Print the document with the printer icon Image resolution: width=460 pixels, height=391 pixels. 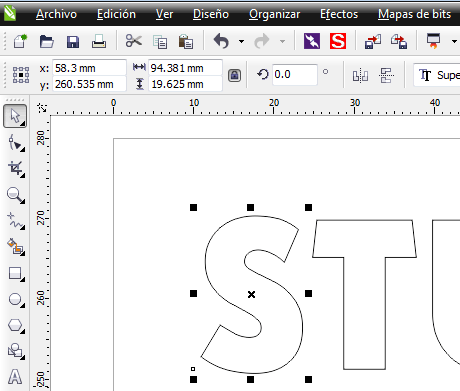coord(99,41)
